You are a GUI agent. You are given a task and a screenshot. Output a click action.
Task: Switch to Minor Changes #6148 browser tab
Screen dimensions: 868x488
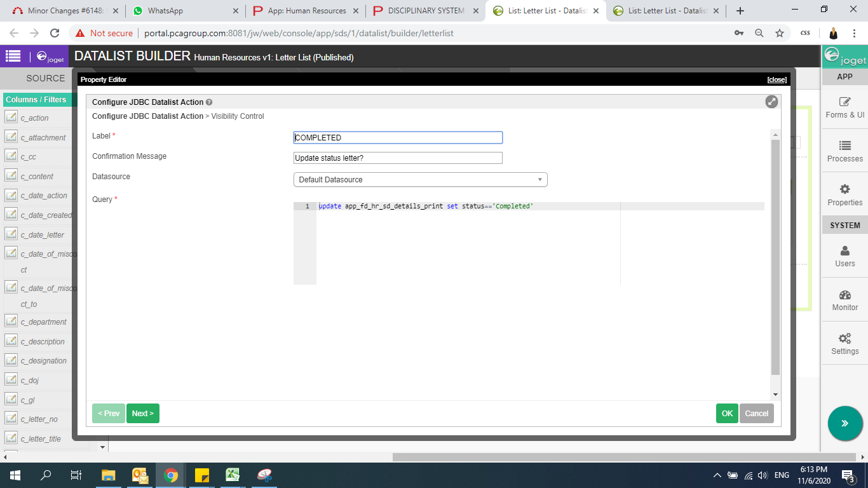coord(65,11)
